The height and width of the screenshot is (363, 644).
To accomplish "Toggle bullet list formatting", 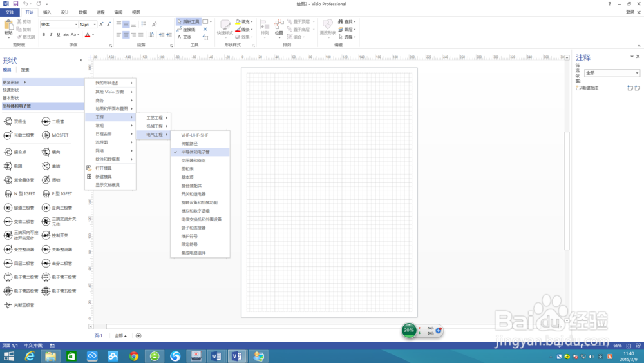I will (144, 25).
